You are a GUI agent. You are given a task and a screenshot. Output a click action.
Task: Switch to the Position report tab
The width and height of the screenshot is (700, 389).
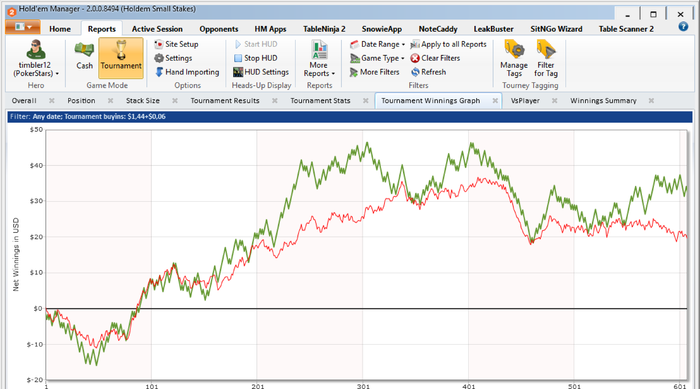pos(81,101)
